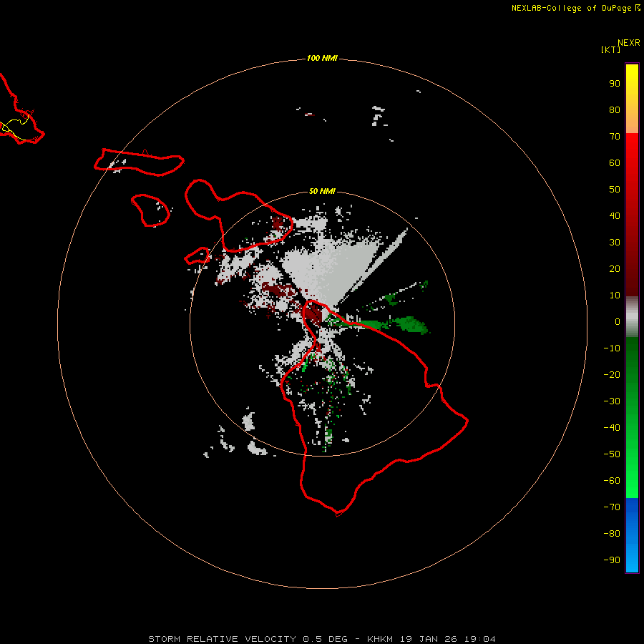
Task: Click the gray zero-velocity segment of color bar
Action: (632, 317)
